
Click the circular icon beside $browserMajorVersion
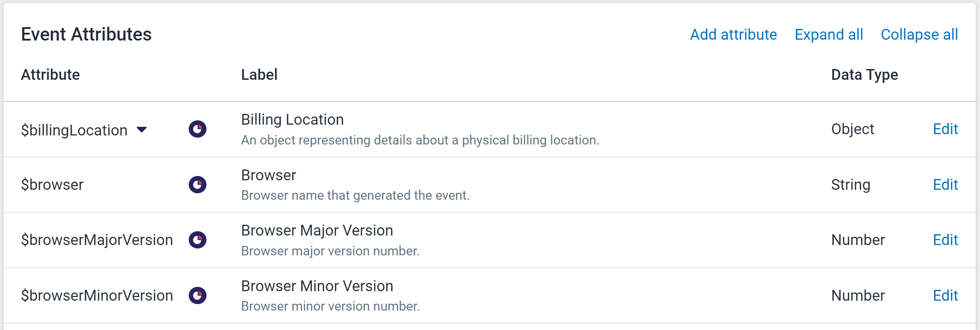tap(197, 240)
